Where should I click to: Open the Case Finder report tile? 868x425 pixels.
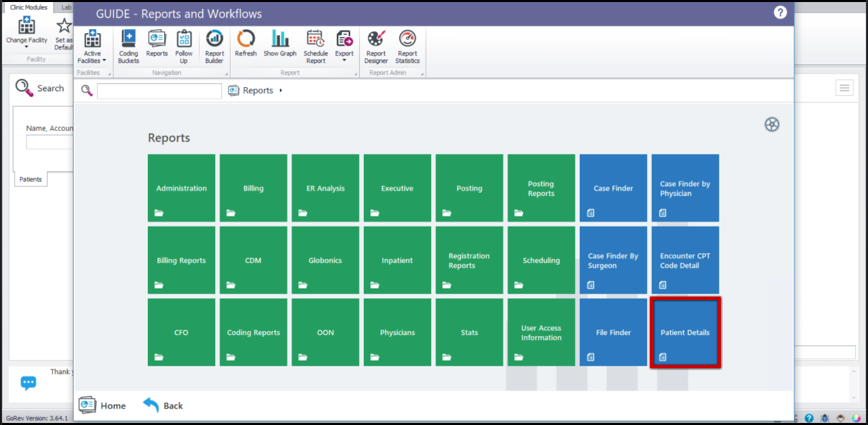pyautogui.click(x=614, y=188)
